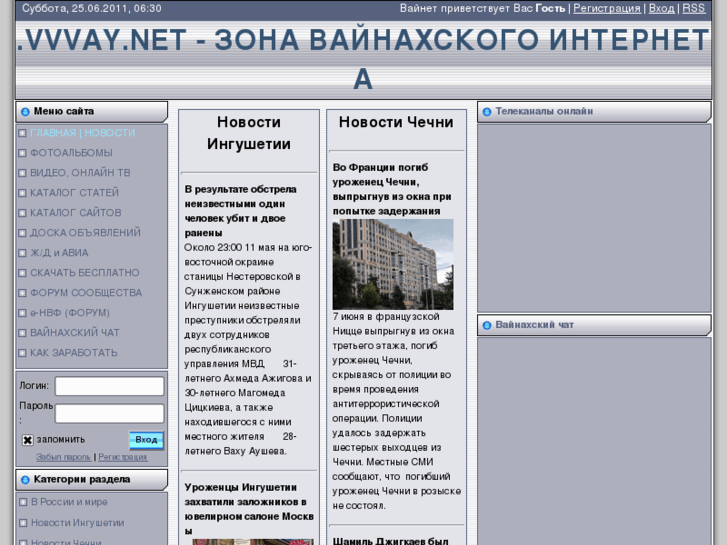727x545 pixels.
Task: Click blue circle icon in Вайнахский чат header
Action: 487,325
